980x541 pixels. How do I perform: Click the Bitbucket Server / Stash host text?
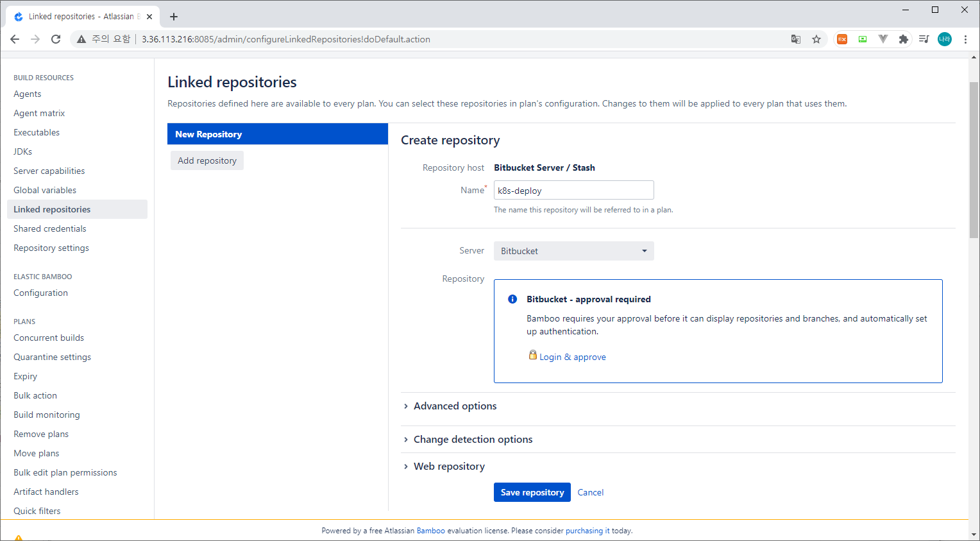click(x=545, y=167)
